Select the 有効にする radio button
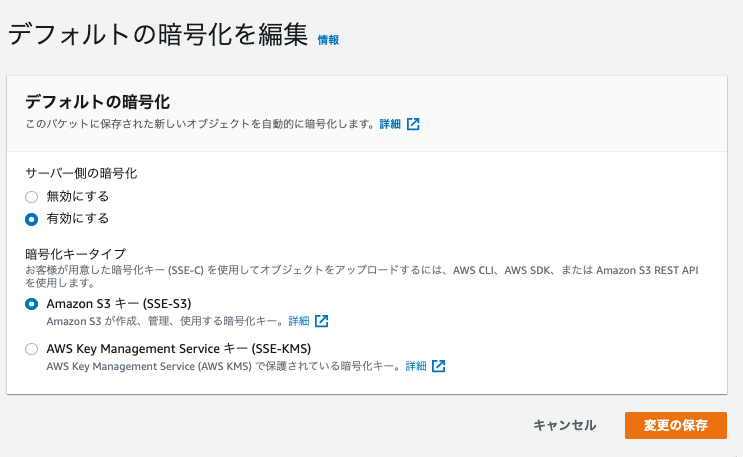This screenshot has height=457, width=743. [x=31, y=219]
